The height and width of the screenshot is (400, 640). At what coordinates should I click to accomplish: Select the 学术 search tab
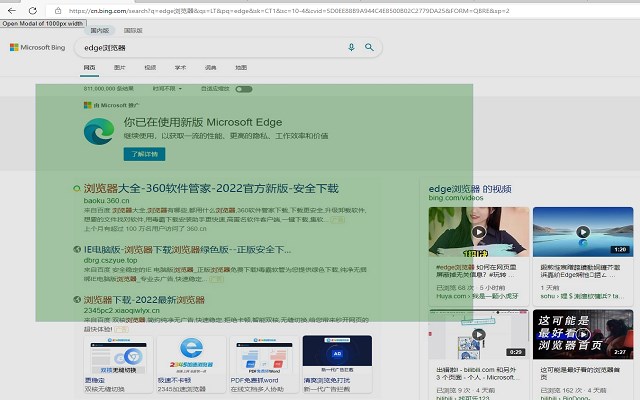(180, 68)
